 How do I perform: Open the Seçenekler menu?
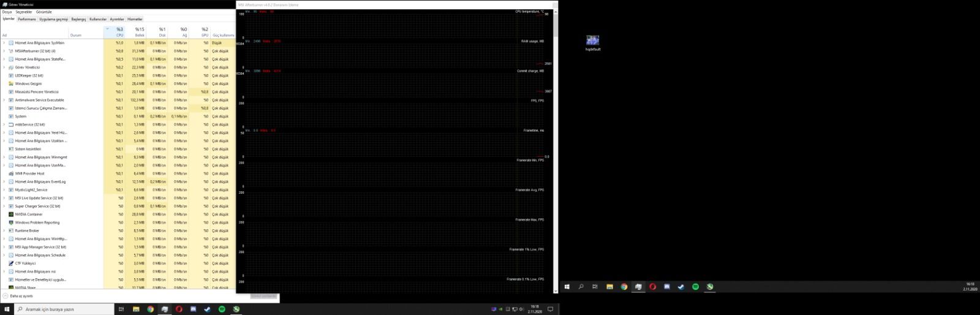(x=24, y=12)
